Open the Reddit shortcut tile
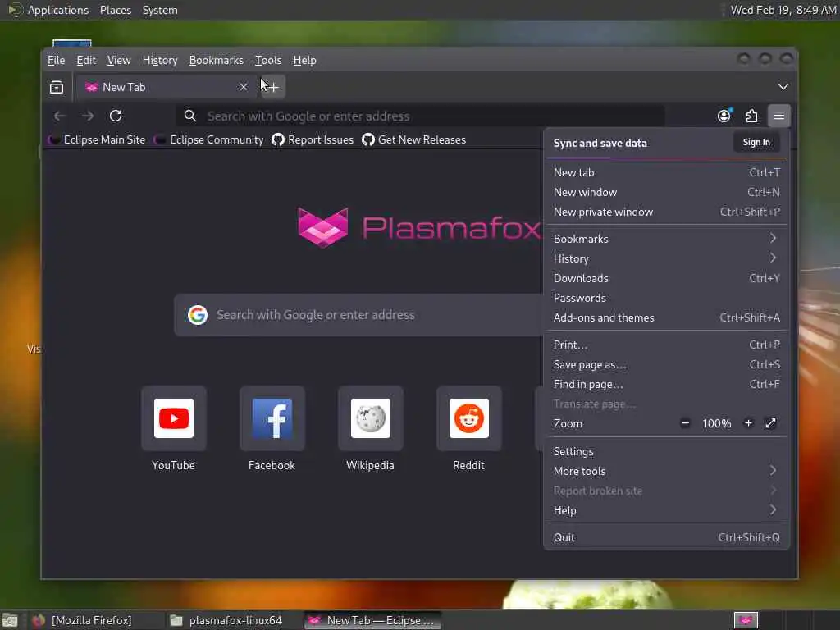This screenshot has height=630, width=840. pyautogui.click(x=468, y=428)
